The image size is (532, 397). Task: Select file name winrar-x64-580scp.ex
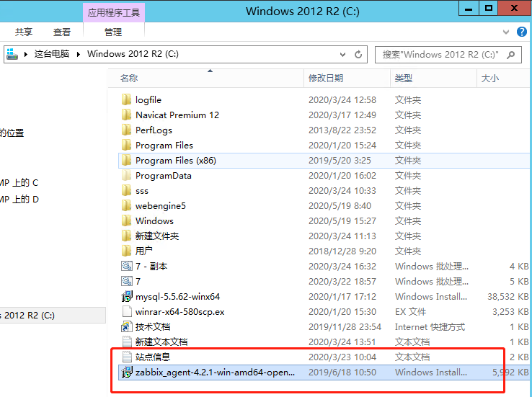179,311
